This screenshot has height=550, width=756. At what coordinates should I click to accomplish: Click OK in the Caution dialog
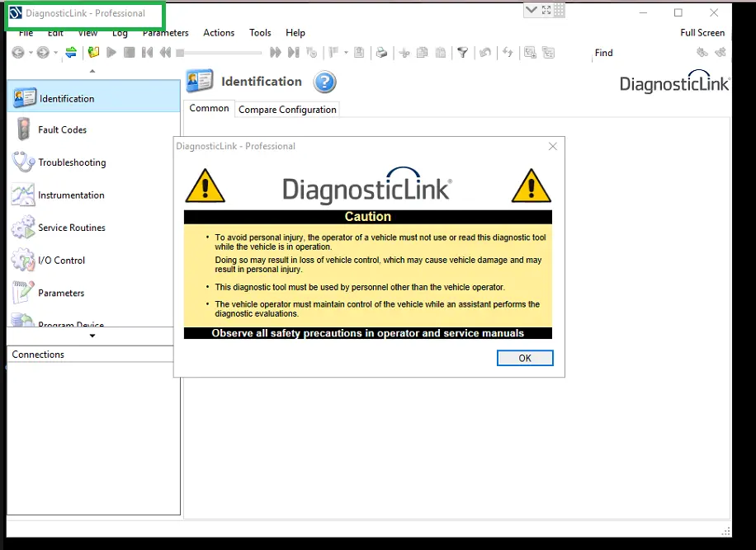[525, 358]
